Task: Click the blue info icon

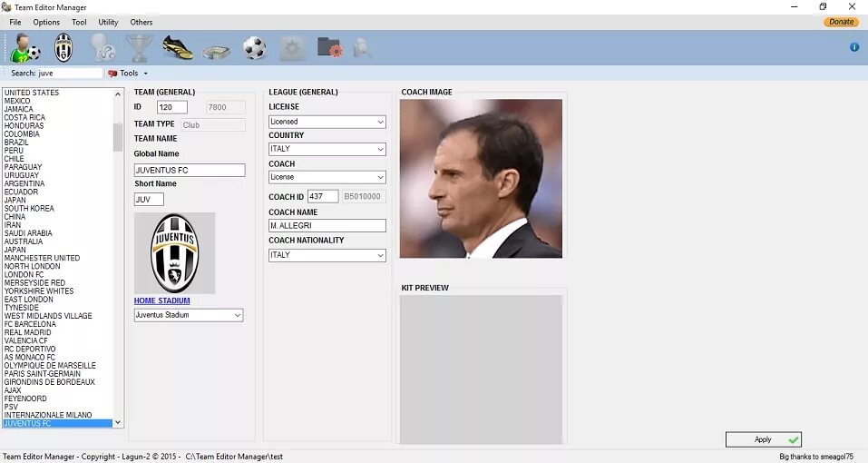Action: click(854, 47)
